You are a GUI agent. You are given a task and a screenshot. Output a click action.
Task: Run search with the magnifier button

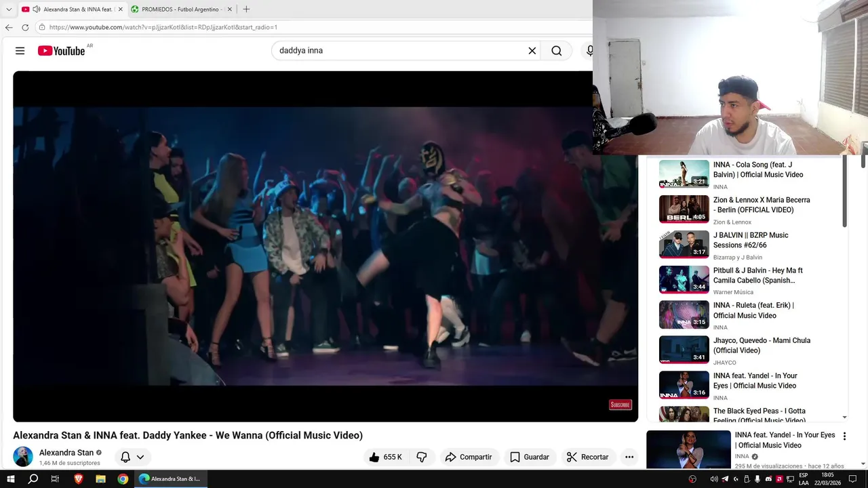tap(557, 51)
